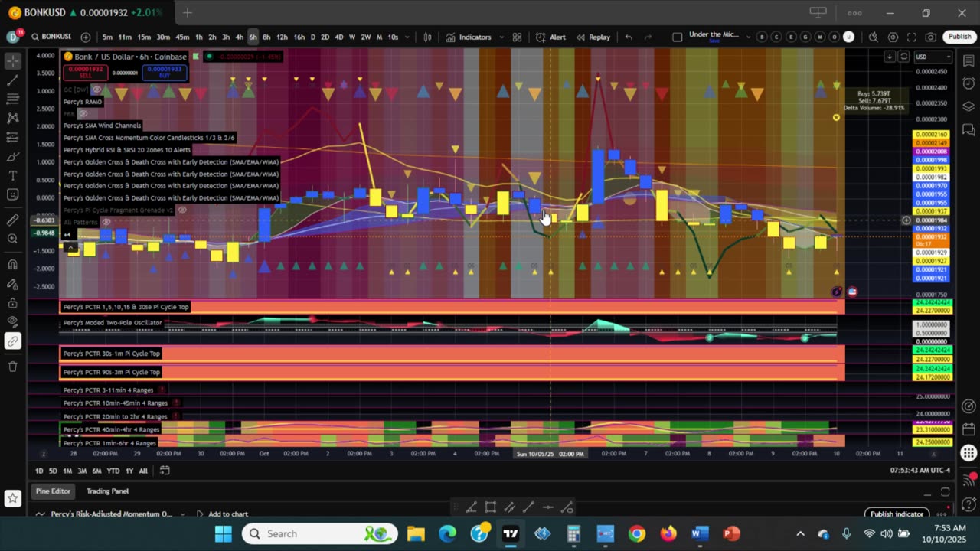980x551 pixels.
Task: Select the 6h timeframe
Action: point(253,37)
